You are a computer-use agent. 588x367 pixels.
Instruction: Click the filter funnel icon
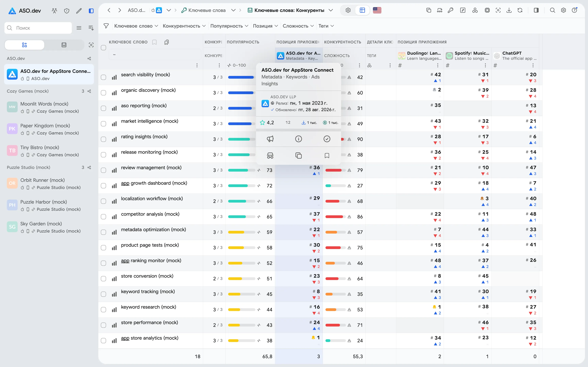coord(106,26)
